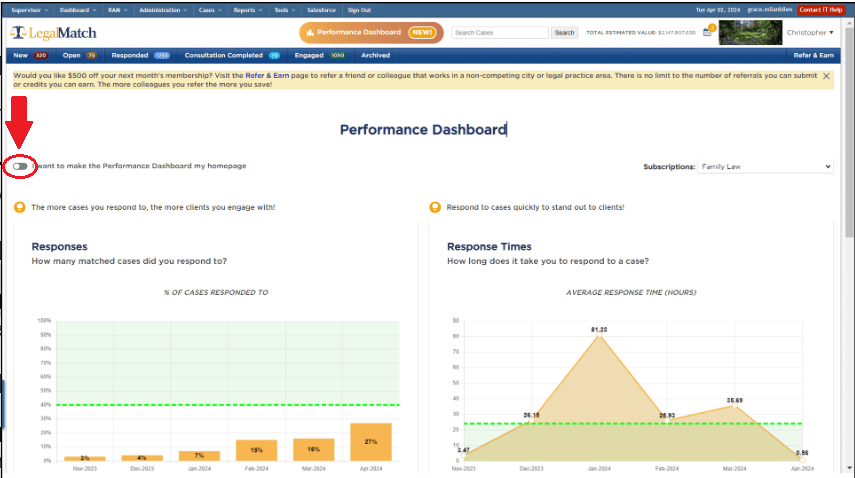Select the Consultation Completed tab
This screenshot has height=478, width=855.
pyautogui.click(x=226, y=56)
